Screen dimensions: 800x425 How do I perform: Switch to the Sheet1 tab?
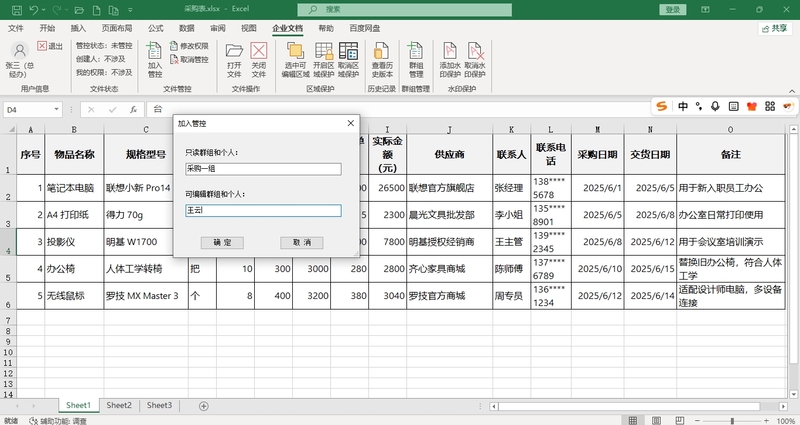pos(78,405)
